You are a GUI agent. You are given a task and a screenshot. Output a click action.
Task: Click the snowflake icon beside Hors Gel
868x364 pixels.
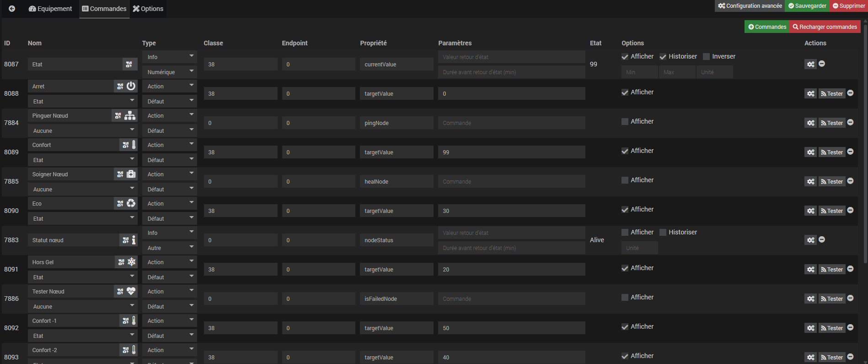[x=132, y=262]
